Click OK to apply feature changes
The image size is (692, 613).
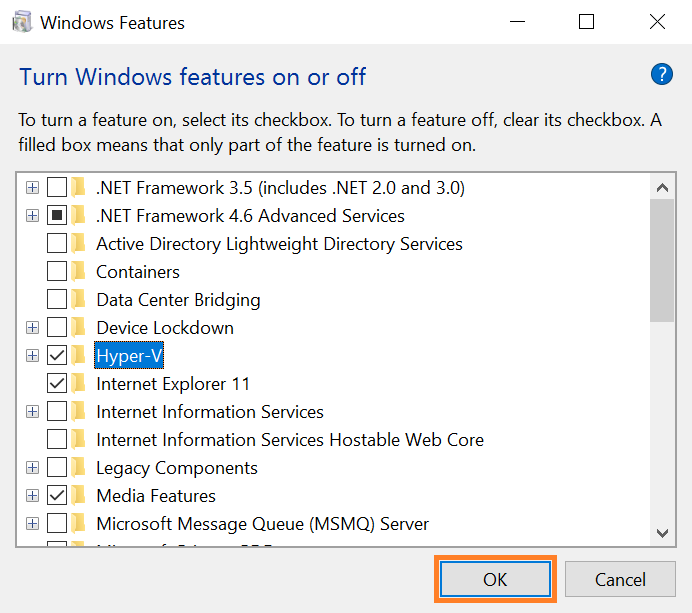click(495, 579)
